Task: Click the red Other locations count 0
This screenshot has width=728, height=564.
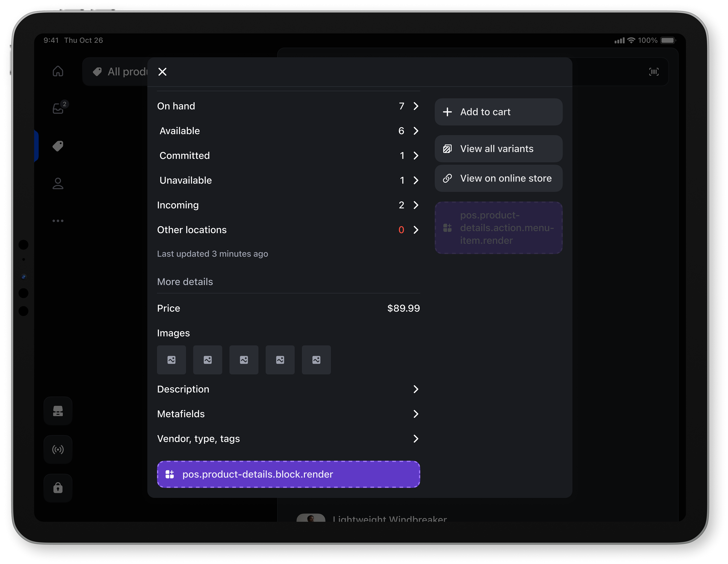Action: click(x=401, y=229)
